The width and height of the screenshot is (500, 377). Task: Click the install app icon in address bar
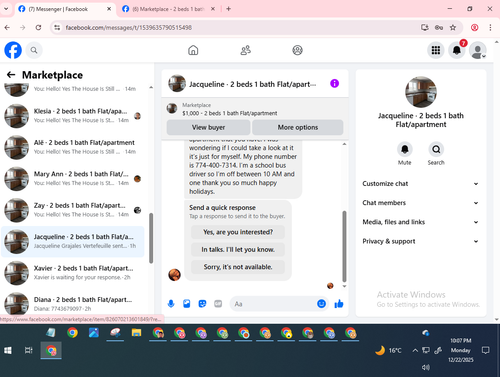pyautogui.click(x=425, y=27)
